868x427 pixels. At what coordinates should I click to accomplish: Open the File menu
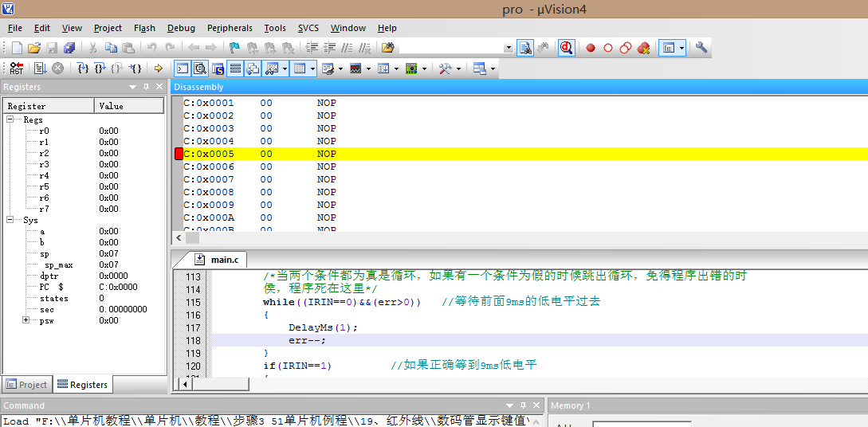[15, 28]
